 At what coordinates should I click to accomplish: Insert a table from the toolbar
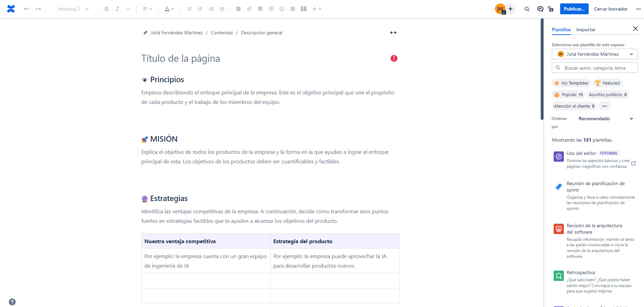point(293,9)
